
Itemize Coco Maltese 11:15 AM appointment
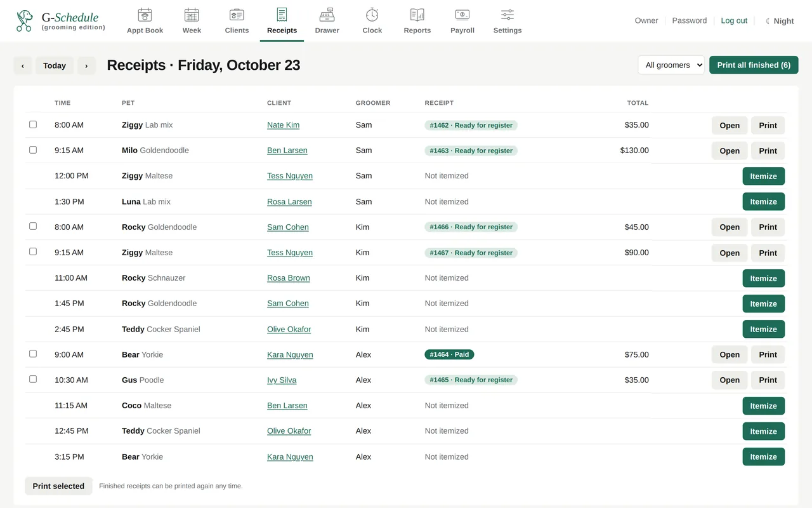point(763,406)
